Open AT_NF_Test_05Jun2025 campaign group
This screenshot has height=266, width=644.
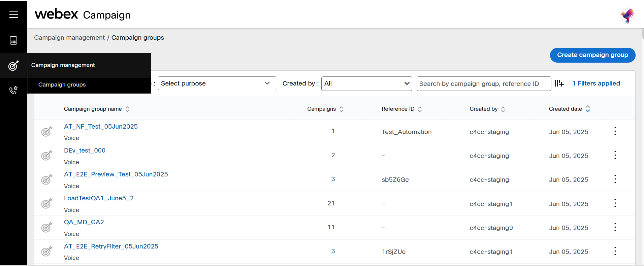coord(101,127)
